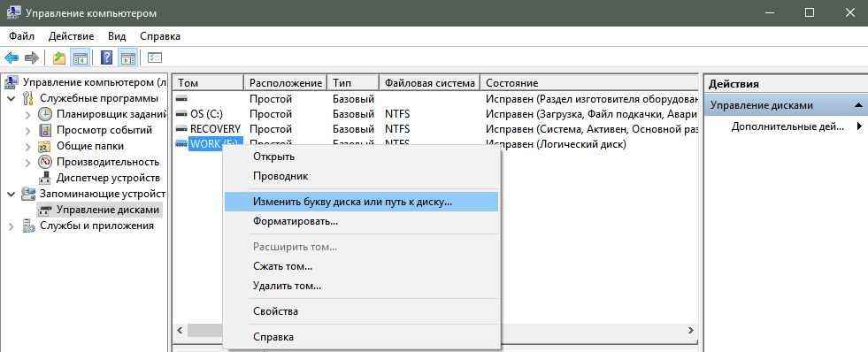The width and height of the screenshot is (868, 352).
Task: Click the Settings checklist toolbar icon
Action: point(155,57)
